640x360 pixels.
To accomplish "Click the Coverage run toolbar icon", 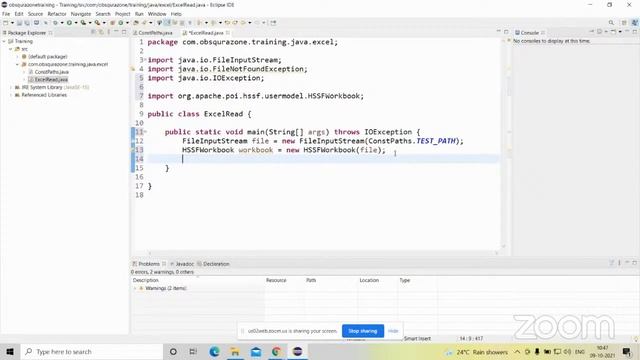I will click(83, 23).
